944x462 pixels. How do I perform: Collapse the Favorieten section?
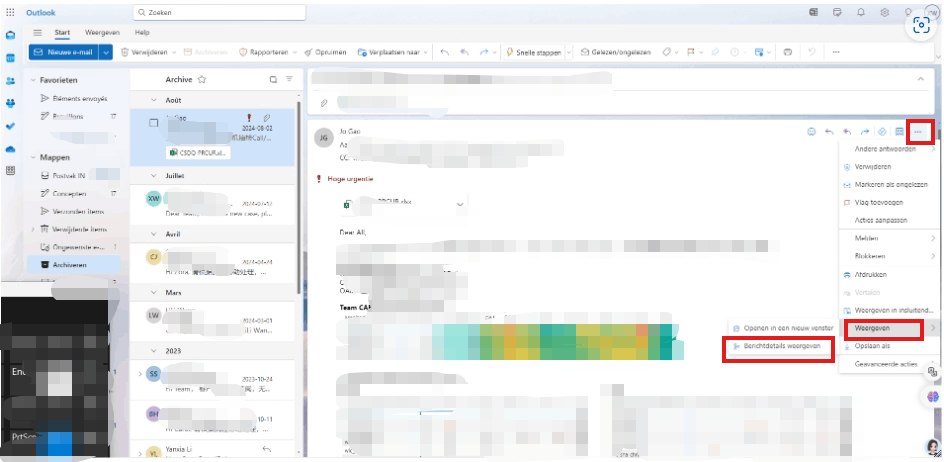(33, 80)
